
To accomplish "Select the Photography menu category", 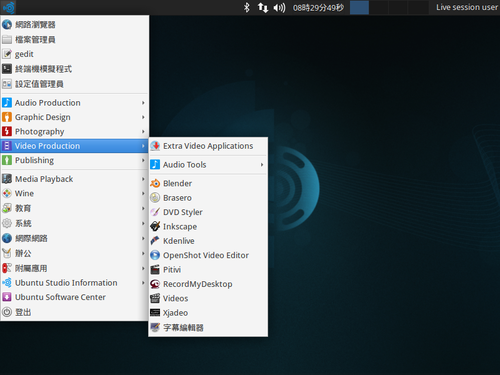I will pos(74,131).
